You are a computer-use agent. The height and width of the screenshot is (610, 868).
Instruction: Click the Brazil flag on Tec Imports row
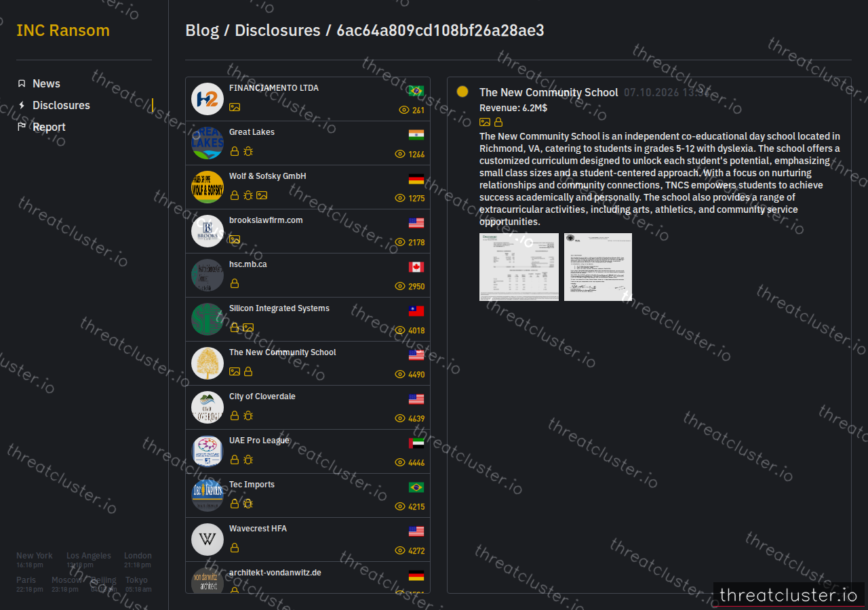click(x=416, y=487)
